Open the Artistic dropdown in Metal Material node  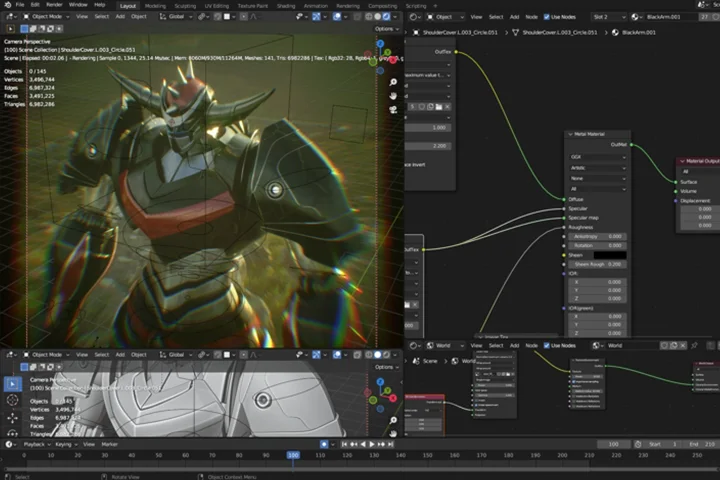pyautogui.click(x=597, y=168)
